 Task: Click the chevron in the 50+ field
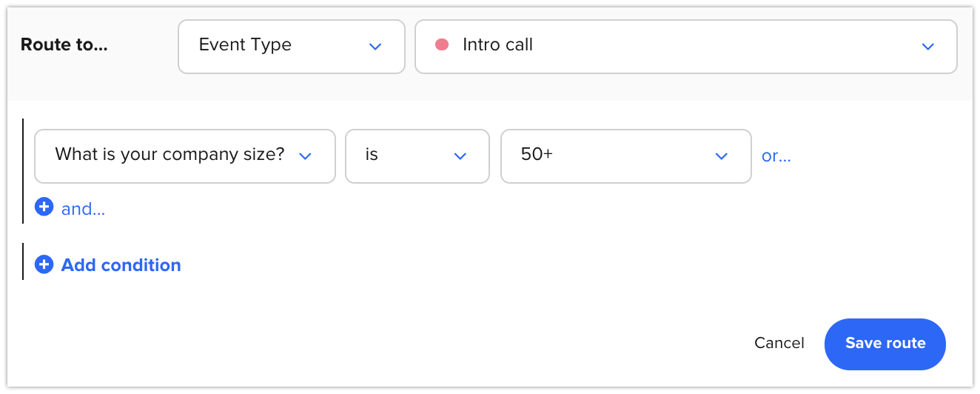(721, 156)
